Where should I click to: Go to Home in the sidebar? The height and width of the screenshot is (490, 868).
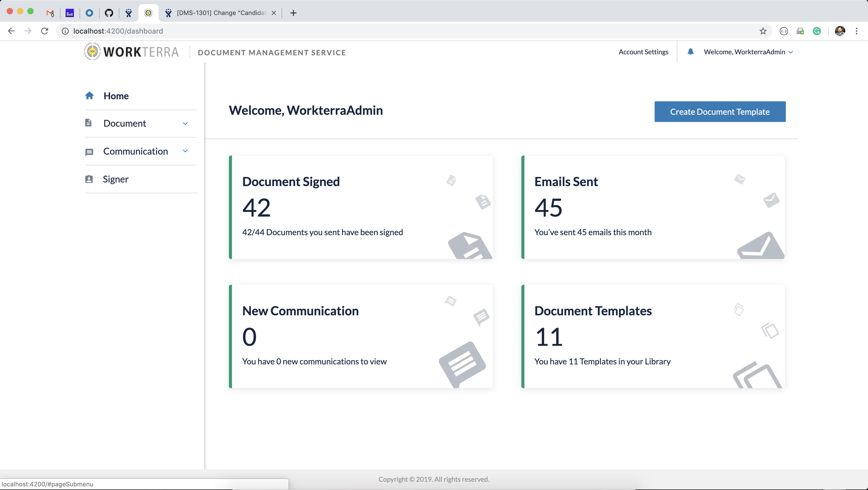[x=116, y=96]
